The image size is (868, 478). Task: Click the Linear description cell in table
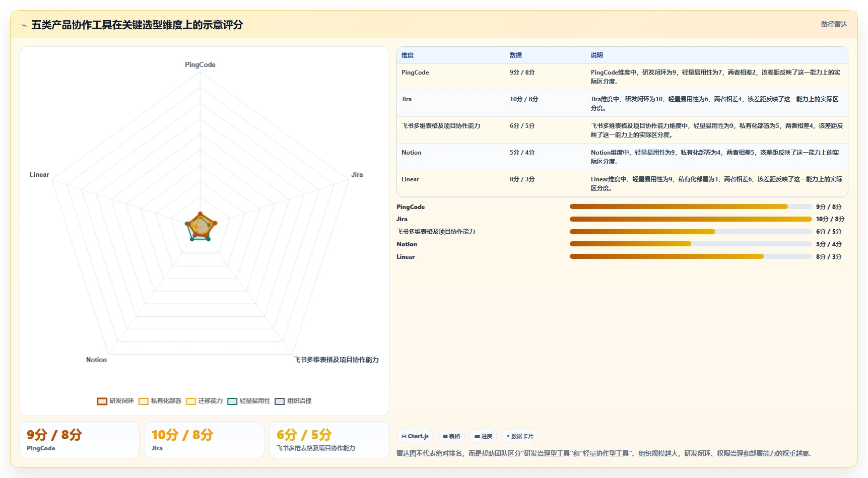[x=716, y=183]
